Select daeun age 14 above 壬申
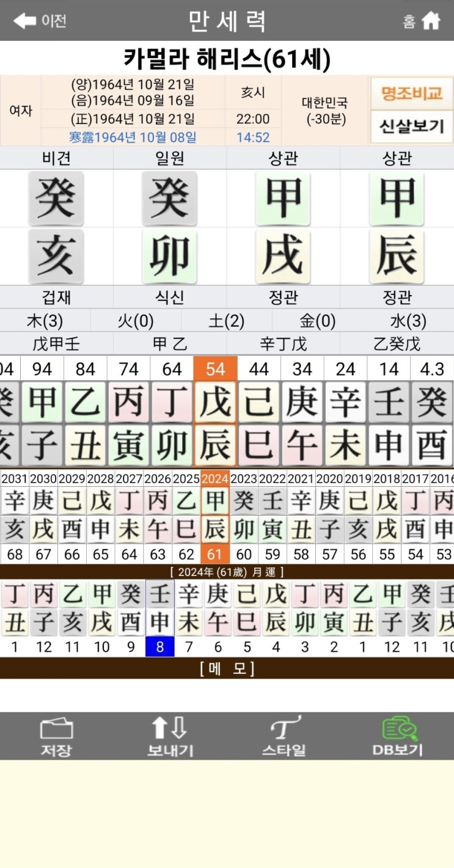The image size is (454, 868). click(389, 368)
